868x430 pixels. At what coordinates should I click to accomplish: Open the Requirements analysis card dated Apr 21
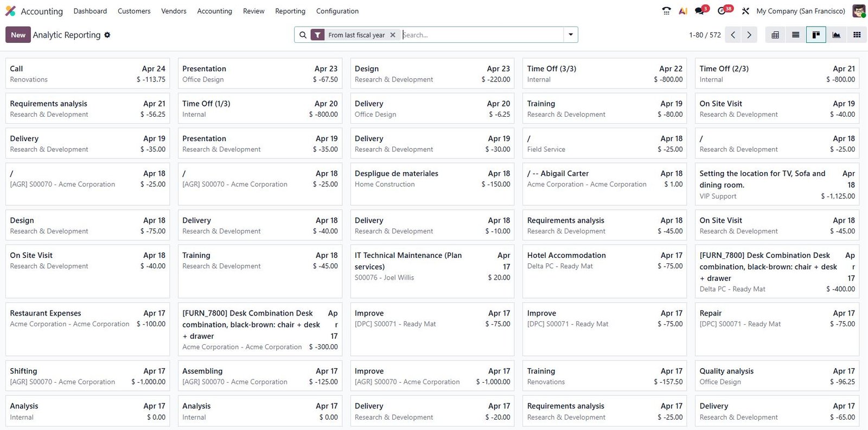87,109
